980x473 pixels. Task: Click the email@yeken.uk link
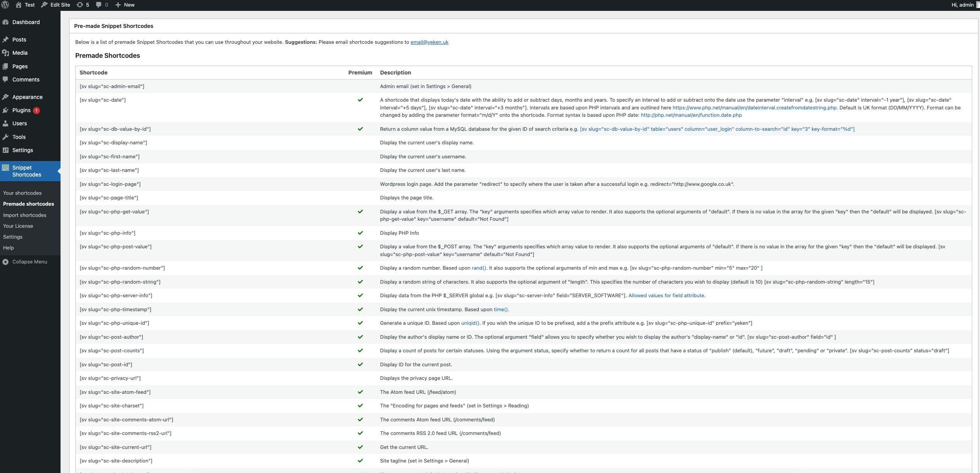tap(429, 42)
